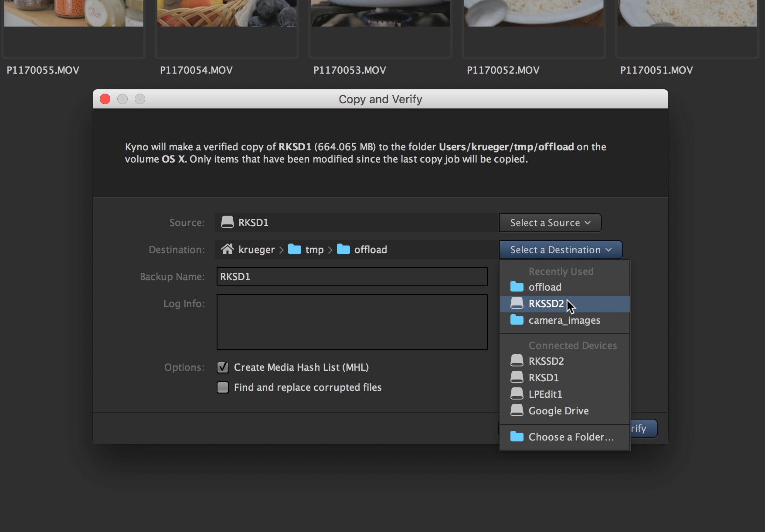The image size is (765, 532).
Task: Click the RKSD1 source drive icon
Action: pos(228,222)
